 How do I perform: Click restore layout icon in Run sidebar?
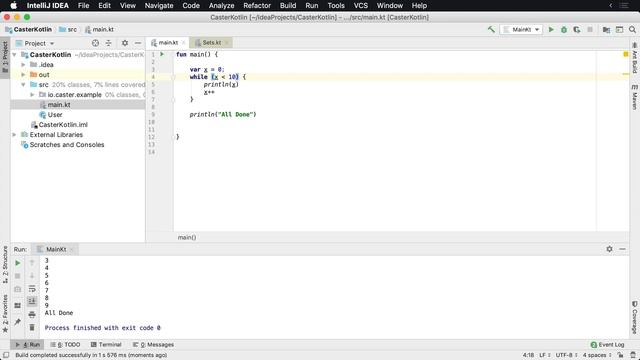pos(18,305)
